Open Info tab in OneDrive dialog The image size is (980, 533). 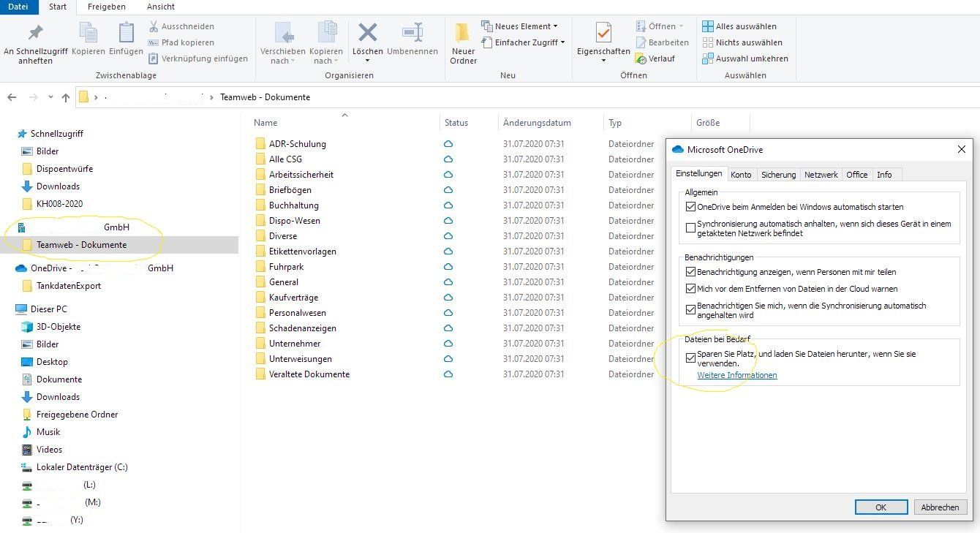(x=884, y=175)
